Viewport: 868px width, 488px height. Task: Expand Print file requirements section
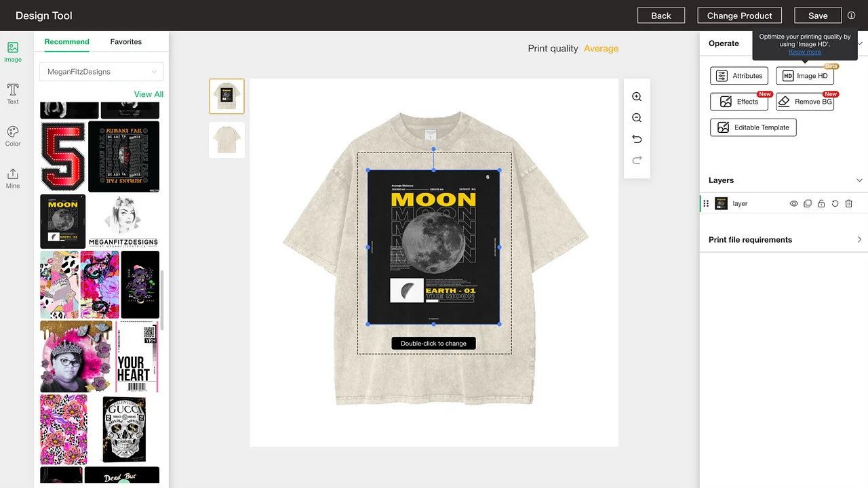click(784, 240)
